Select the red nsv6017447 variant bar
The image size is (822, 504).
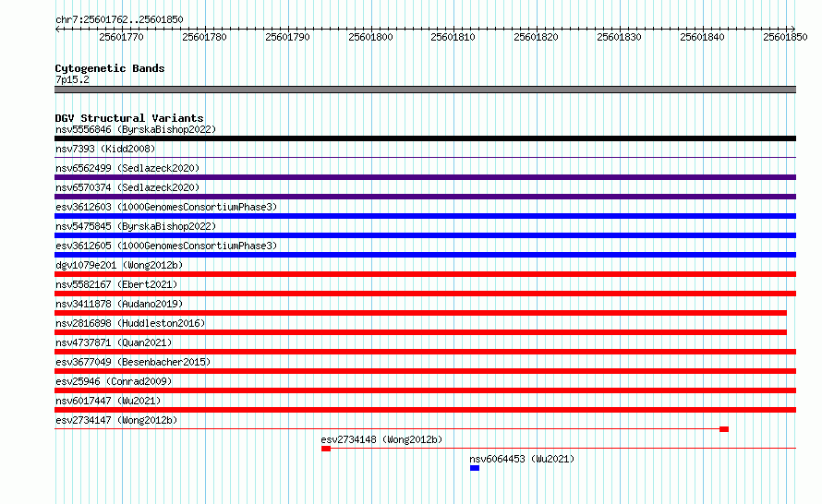[425, 410]
